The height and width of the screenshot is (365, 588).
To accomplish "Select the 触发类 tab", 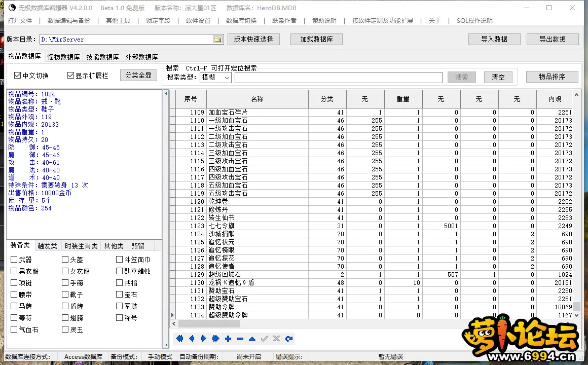I will 47,246.
